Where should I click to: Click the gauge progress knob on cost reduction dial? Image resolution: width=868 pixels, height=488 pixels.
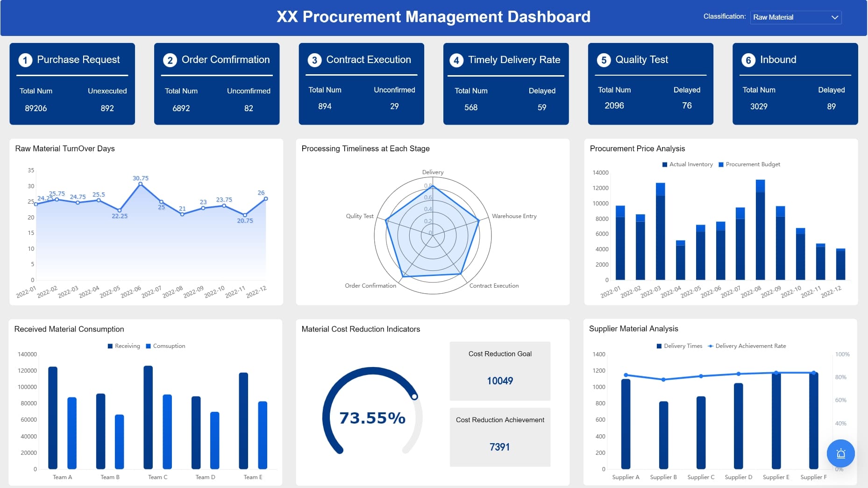pos(414,396)
